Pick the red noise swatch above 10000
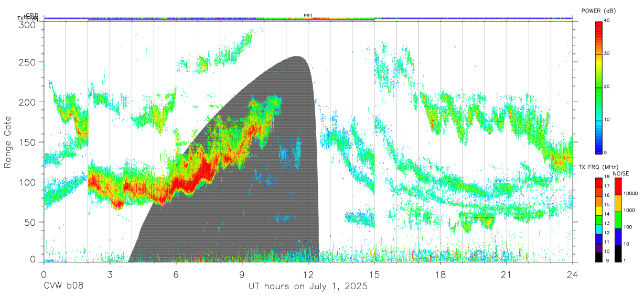This screenshot has height=297, width=644. point(618,186)
